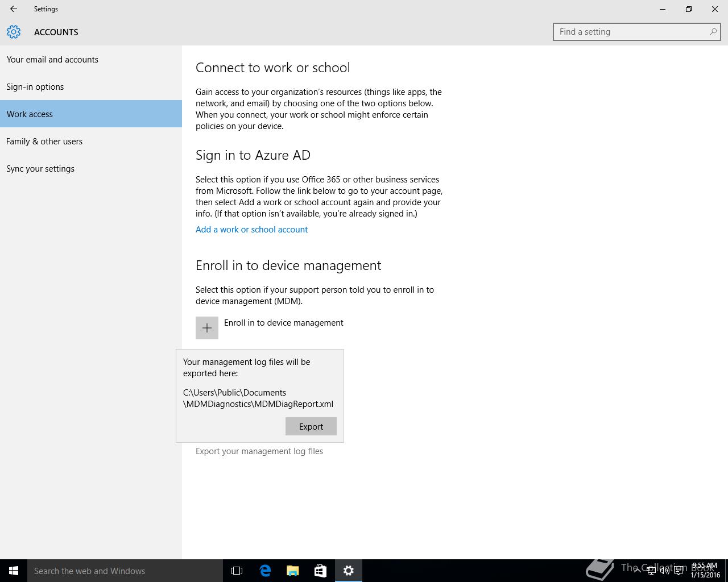Click the Export button in the popup
Screen dimensions: 728x582
(x=311, y=426)
